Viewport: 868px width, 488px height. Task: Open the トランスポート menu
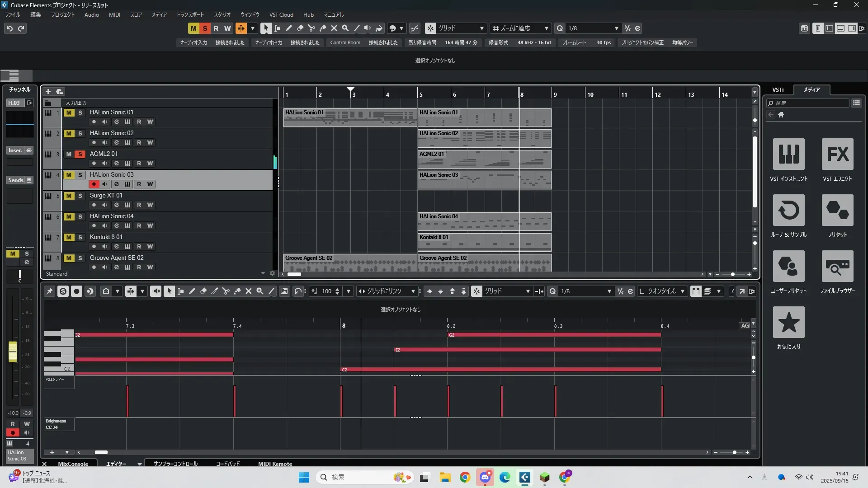pos(190,15)
